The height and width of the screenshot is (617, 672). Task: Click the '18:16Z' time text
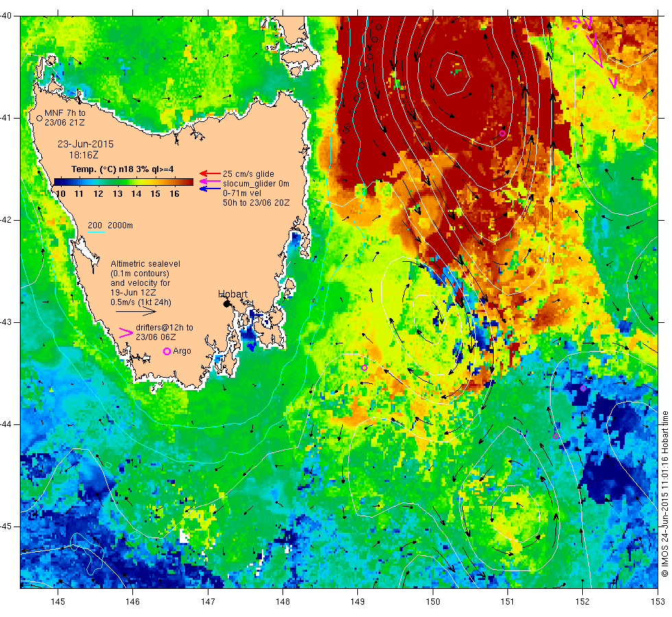point(84,155)
